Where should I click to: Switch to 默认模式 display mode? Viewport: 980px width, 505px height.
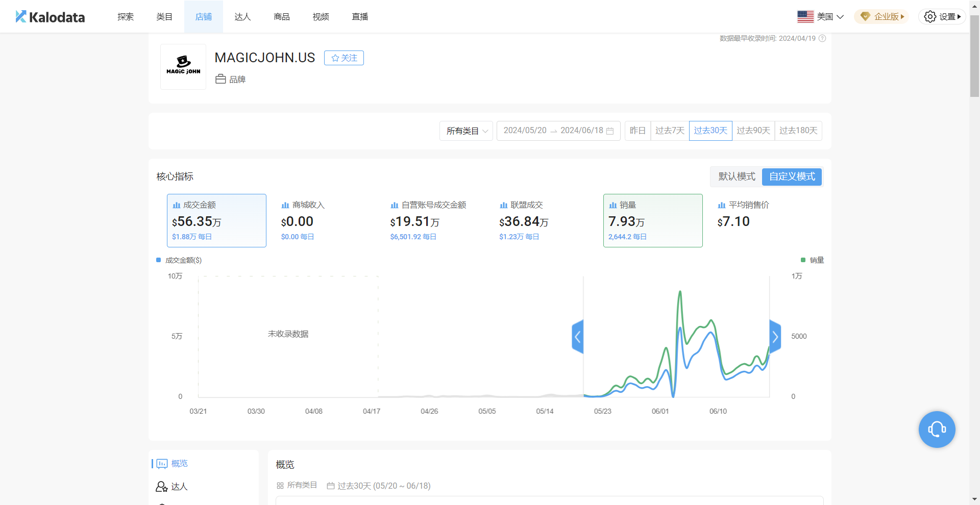pos(736,176)
